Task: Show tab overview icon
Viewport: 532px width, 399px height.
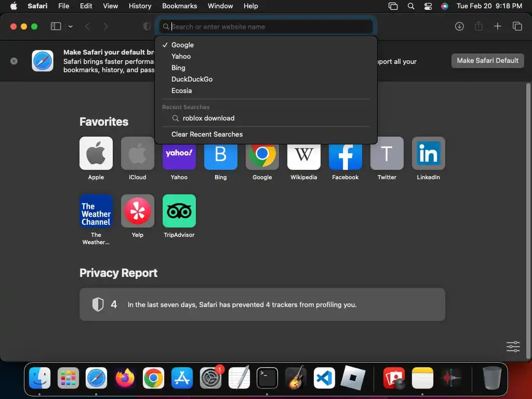Action: coord(517,26)
